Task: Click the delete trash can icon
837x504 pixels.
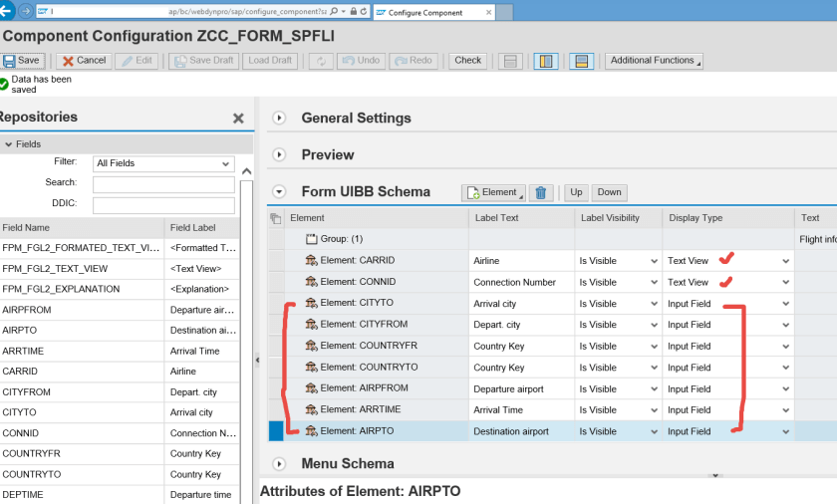Action: 541,192
